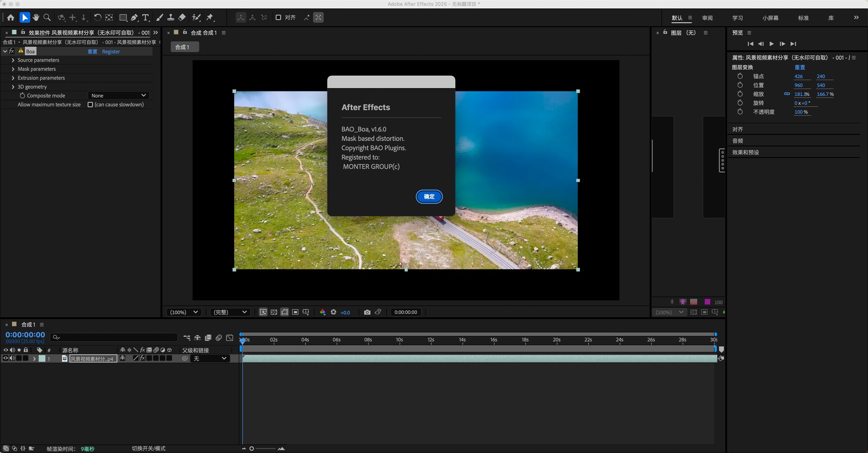
Task: Toggle fast previews icon in viewer
Action: 263,312
